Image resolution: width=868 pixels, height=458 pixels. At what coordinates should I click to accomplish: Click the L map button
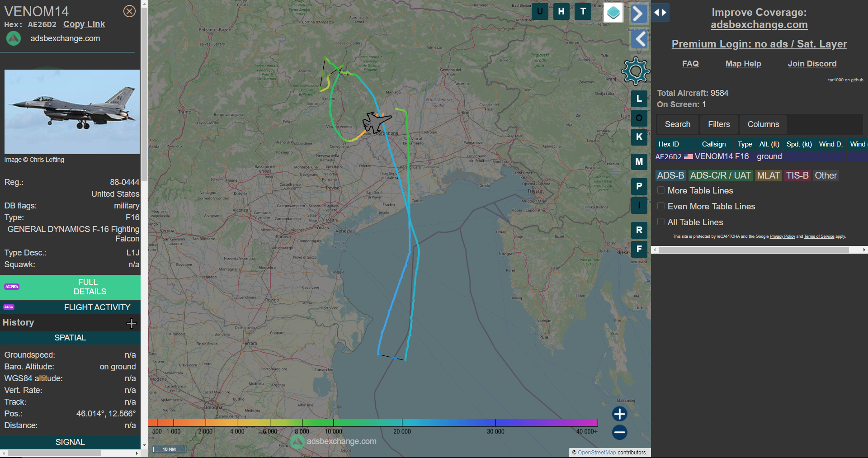click(639, 99)
